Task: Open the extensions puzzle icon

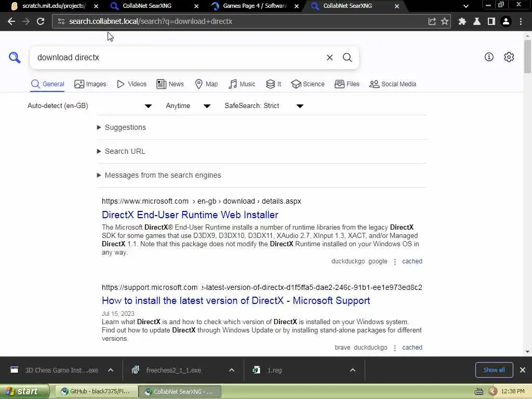Action: click(x=462, y=21)
